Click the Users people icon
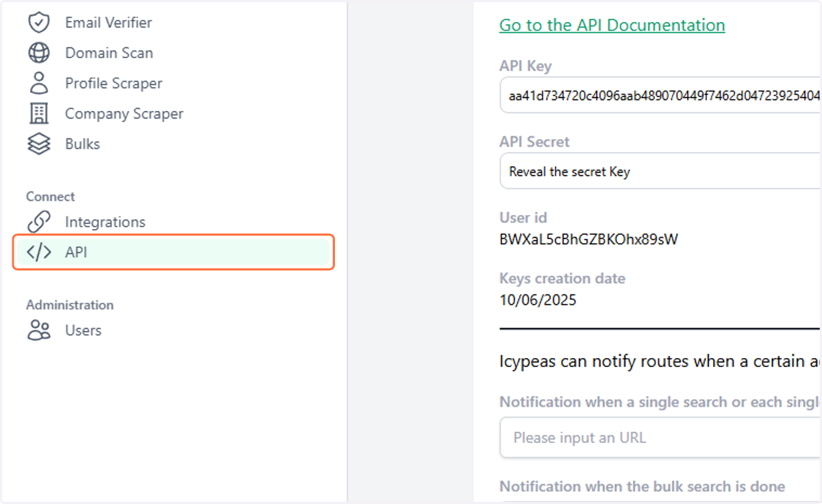Viewport: 822px width, 504px height. tap(38, 330)
